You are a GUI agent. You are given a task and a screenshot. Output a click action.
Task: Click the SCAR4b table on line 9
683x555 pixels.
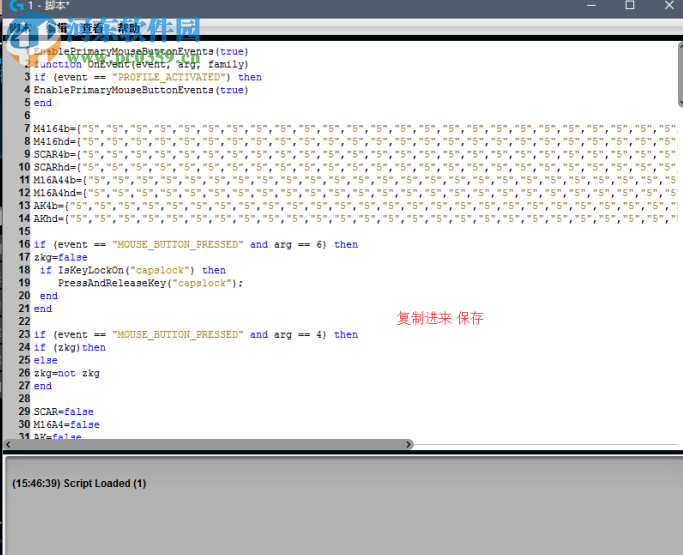tap(355, 154)
